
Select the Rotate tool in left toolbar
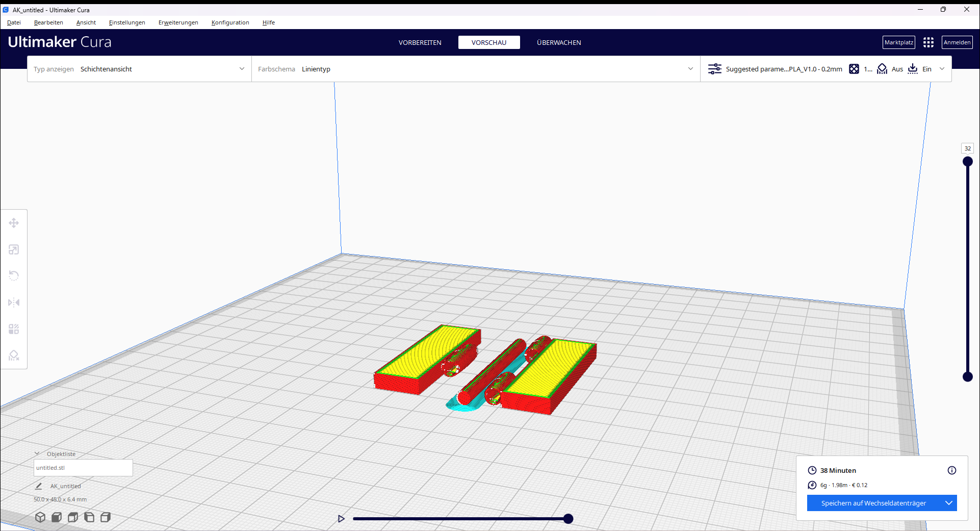pos(14,276)
